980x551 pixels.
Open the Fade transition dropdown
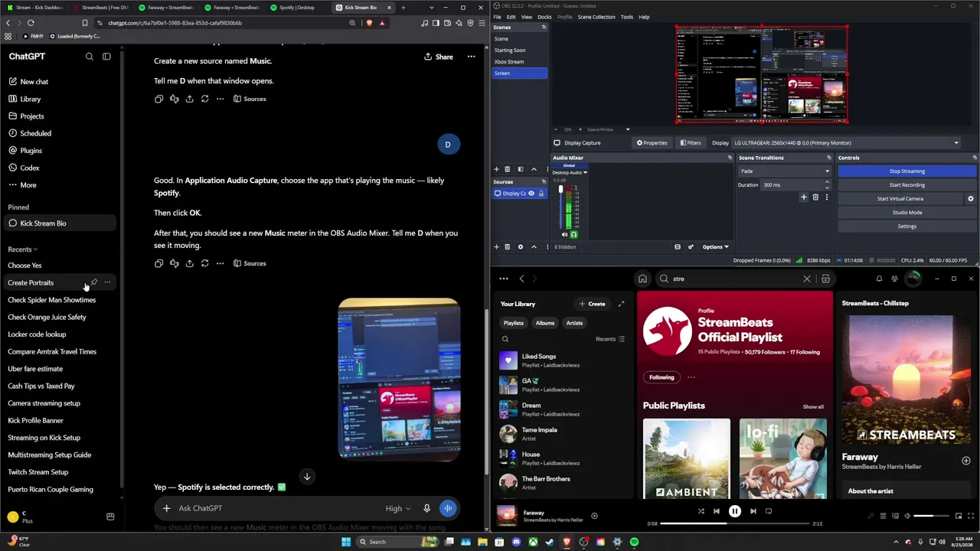(x=784, y=171)
